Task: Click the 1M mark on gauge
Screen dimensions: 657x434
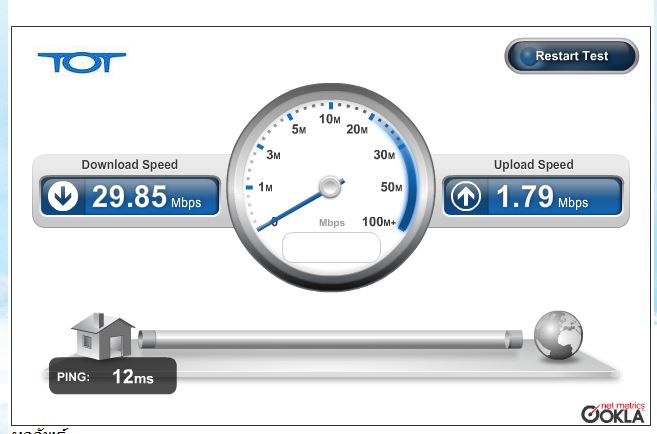Action: point(265,187)
